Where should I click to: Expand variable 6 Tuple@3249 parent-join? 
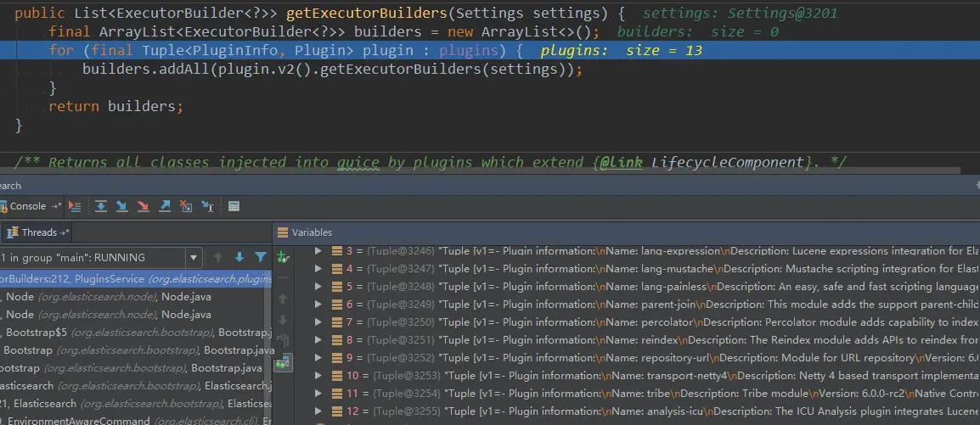[318, 305]
